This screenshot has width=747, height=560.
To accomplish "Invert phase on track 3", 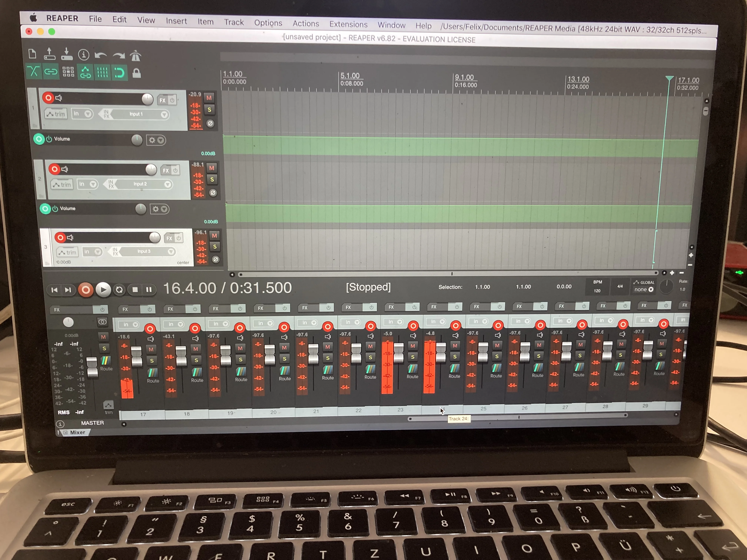I will tap(215, 259).
